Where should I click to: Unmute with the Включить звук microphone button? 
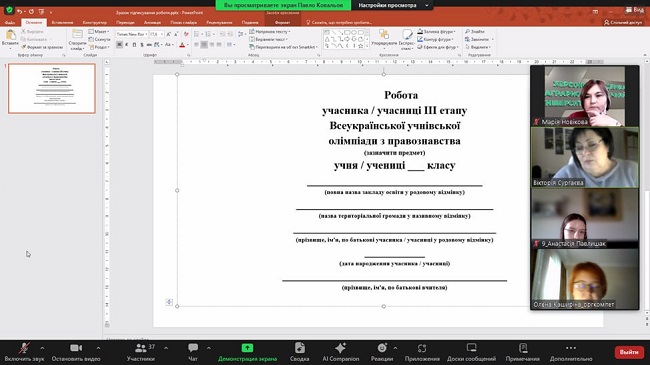click(x=24, y=352)
